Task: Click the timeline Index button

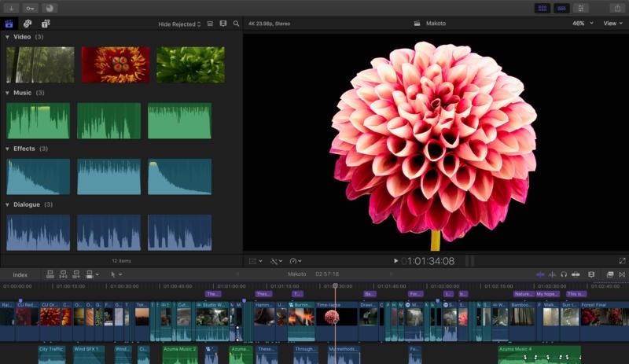Action: coord(20,274)
